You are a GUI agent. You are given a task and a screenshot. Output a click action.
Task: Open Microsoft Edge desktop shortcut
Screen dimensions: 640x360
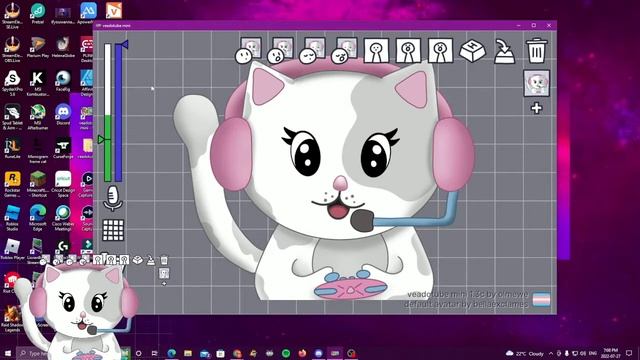click(38, 218)
